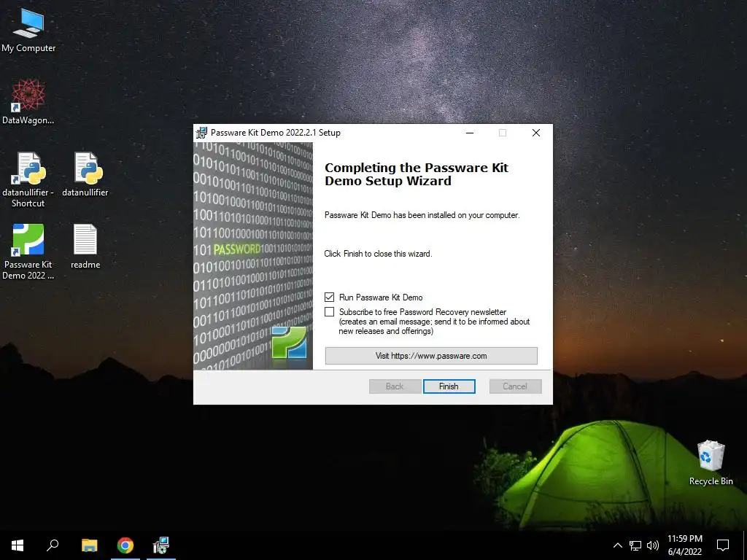Viewport: 747px width, 560px height.
Task: Show hidden system tray icons chevron
Action: [617, 545]
